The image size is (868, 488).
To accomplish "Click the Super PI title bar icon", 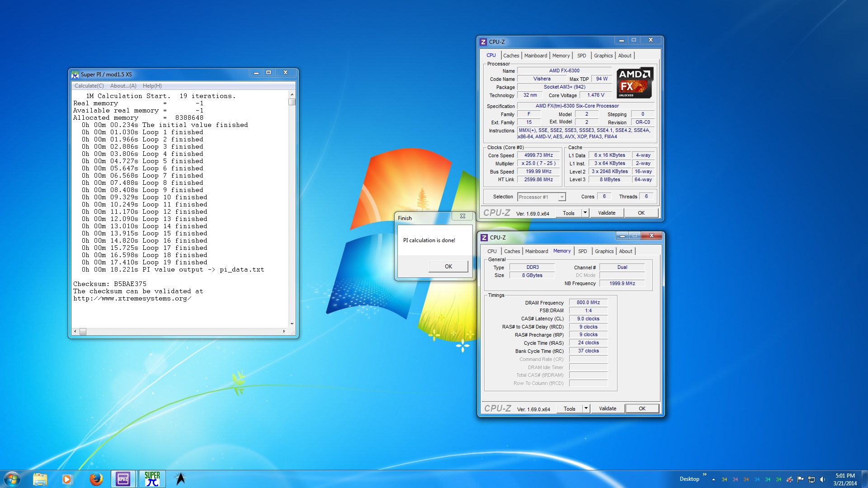I will tap(75, 74).
